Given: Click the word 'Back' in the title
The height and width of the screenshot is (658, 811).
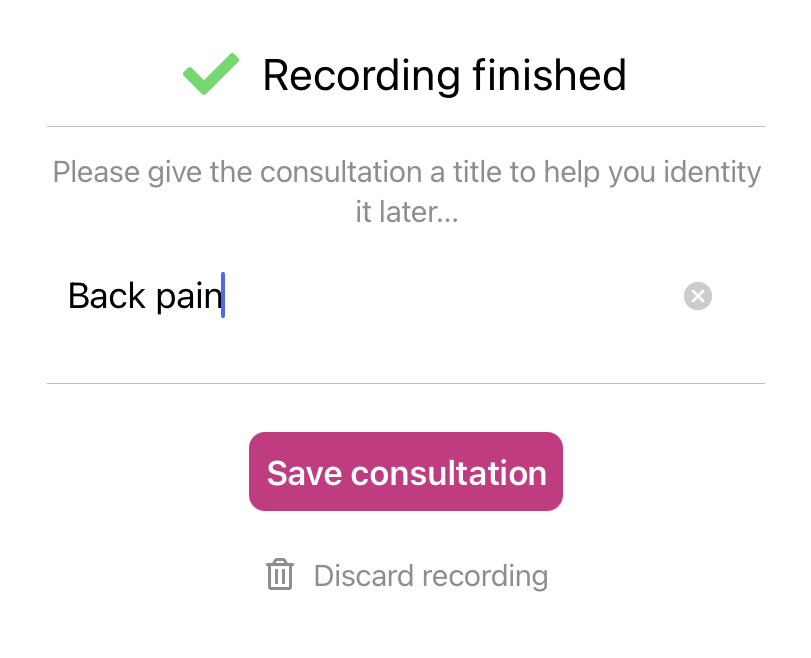Looking at the screenshot, I should point(107,296).
